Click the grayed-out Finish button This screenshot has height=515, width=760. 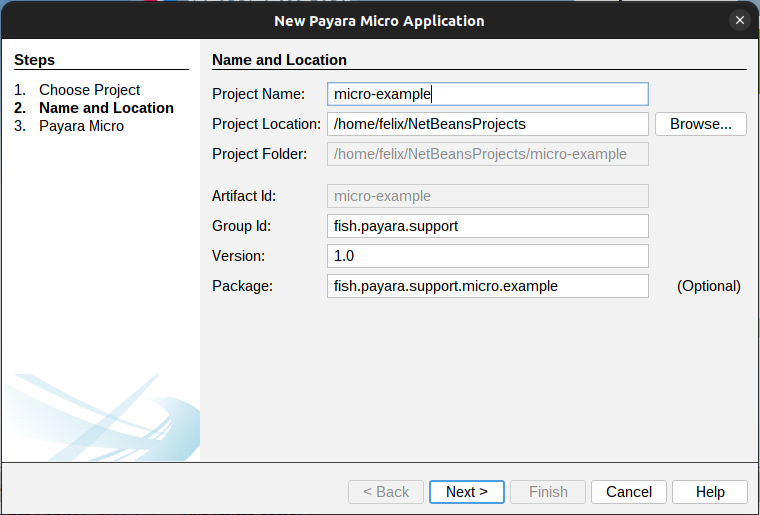548,492
